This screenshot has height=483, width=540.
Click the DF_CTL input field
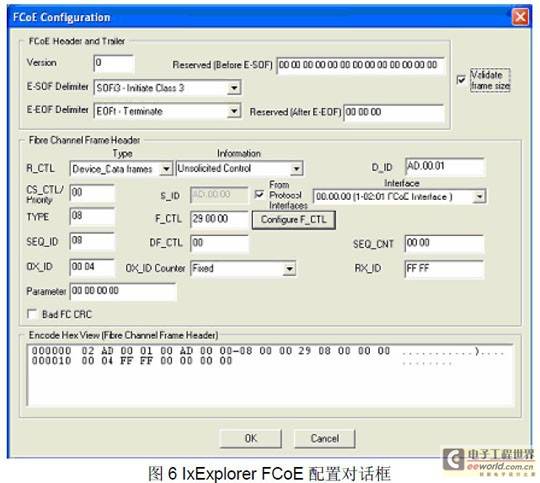coord(219,244)
